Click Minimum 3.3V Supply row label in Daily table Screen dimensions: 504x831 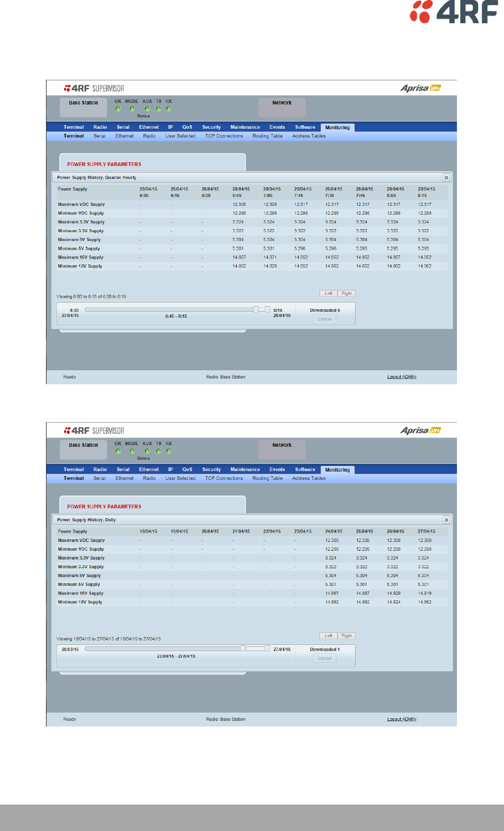click(x=81, y=567)
